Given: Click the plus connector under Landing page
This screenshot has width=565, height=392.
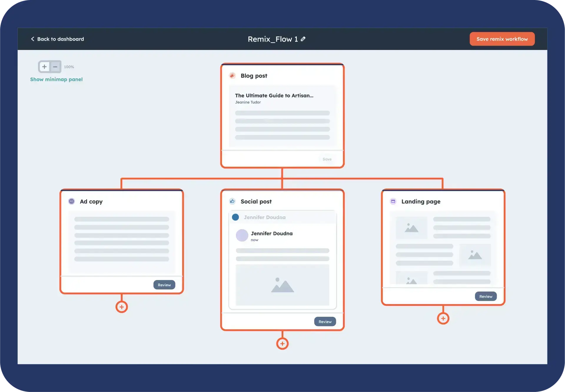Looking at the screenshot, I should coord(443,318).
